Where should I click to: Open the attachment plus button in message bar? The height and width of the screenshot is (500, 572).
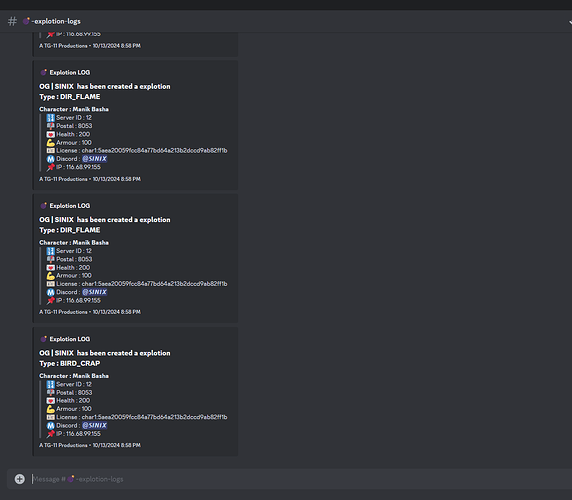click(x=20, y=479)
